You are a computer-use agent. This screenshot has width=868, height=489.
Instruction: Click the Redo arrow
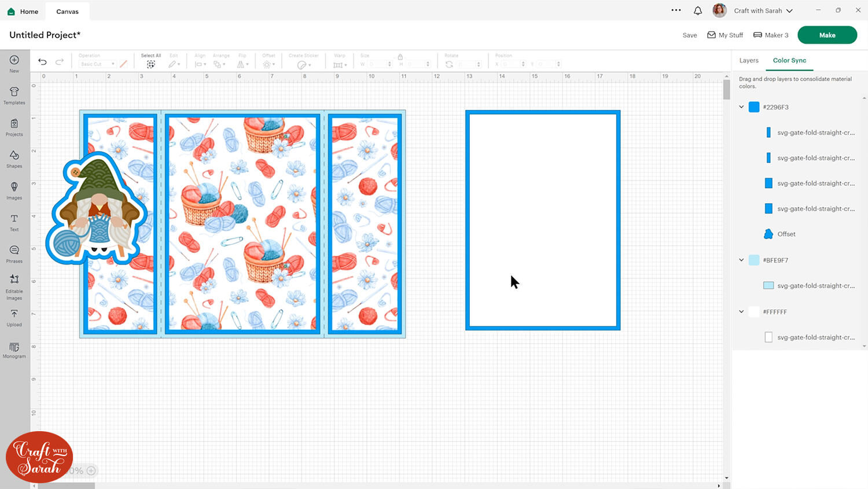(60, 62)
